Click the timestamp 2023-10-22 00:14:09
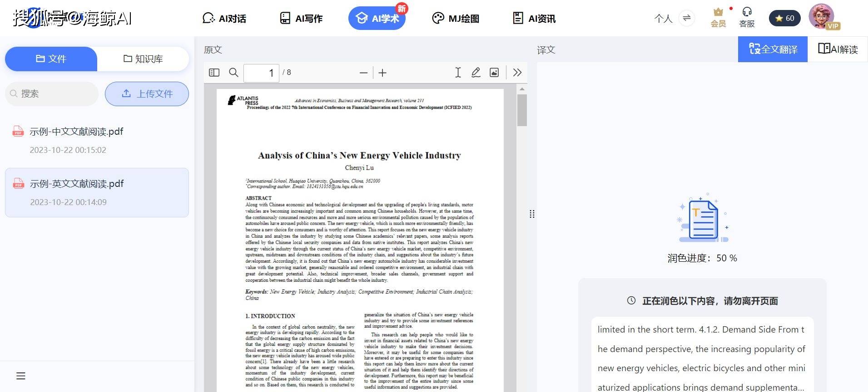Screen dimensions: 868x392 pyautogui.click(x=69, y=202)
